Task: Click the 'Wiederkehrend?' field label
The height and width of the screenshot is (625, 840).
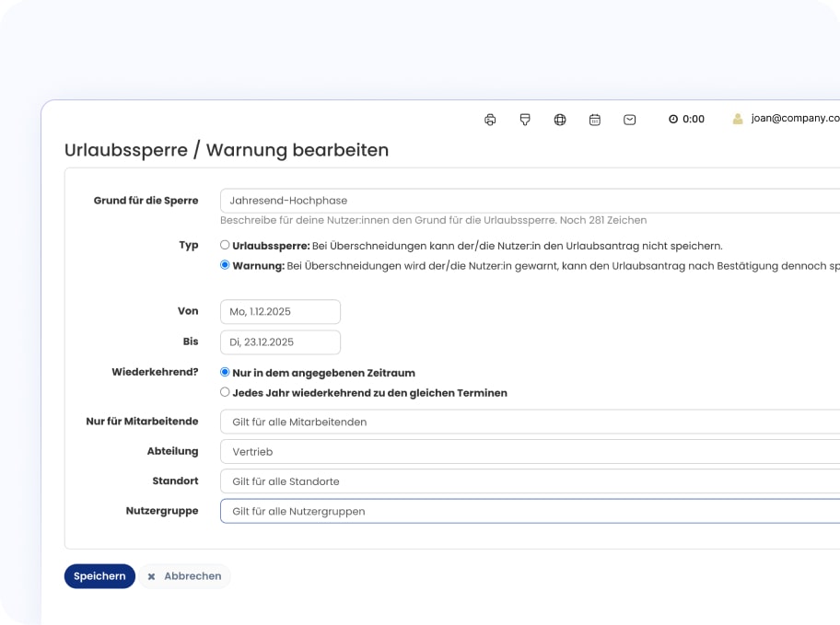Action: point(155,372)
